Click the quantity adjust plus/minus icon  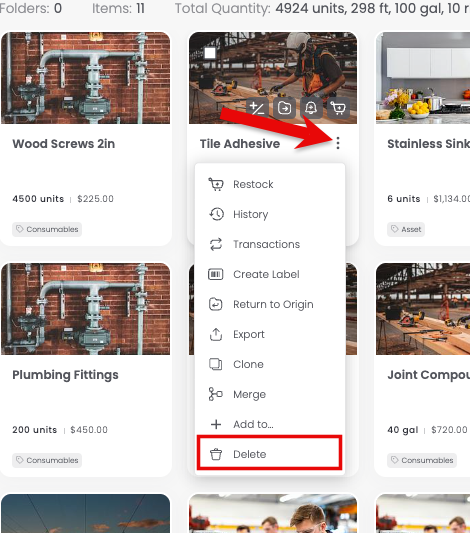click(257, 108)
